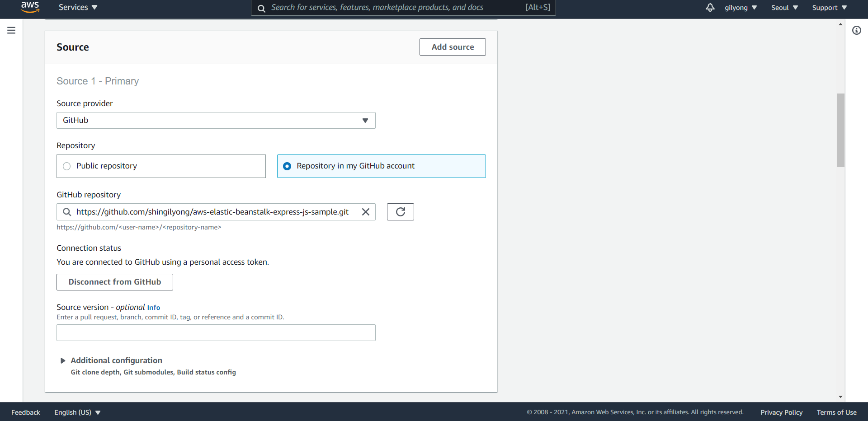Screen dimensions: 868x421
Task: Refresh the GitHub repository list
Action: tap(401, 212)
